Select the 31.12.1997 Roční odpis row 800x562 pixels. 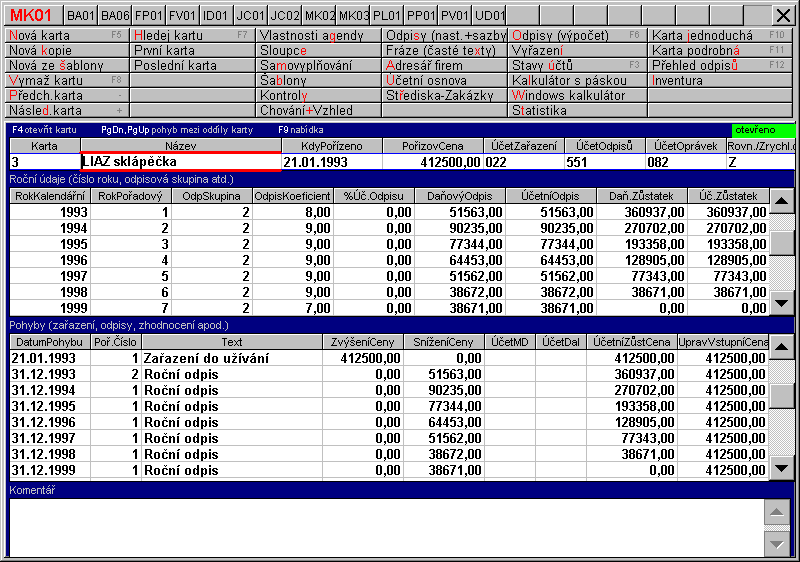click(x=389, y=438)
